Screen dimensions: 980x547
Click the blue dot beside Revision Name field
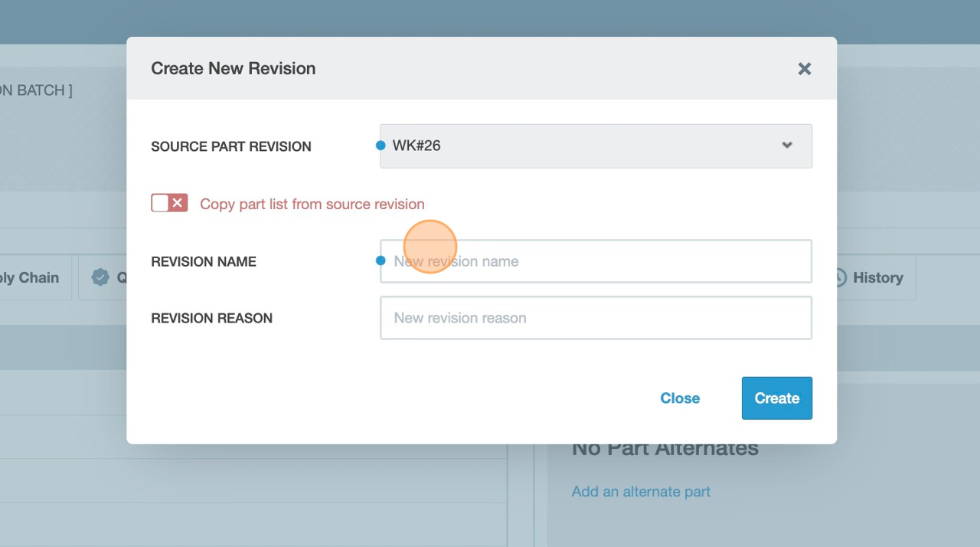coord(381,260)
